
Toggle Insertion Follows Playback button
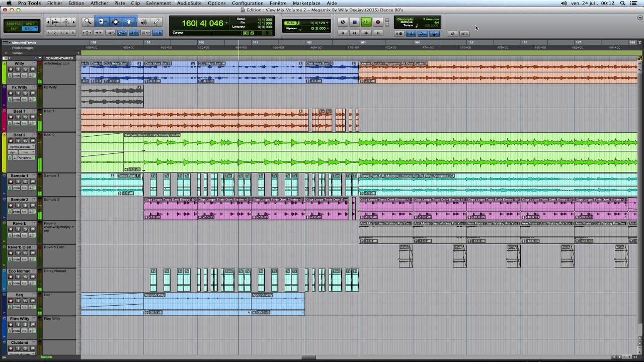click(x=157, y=33)
